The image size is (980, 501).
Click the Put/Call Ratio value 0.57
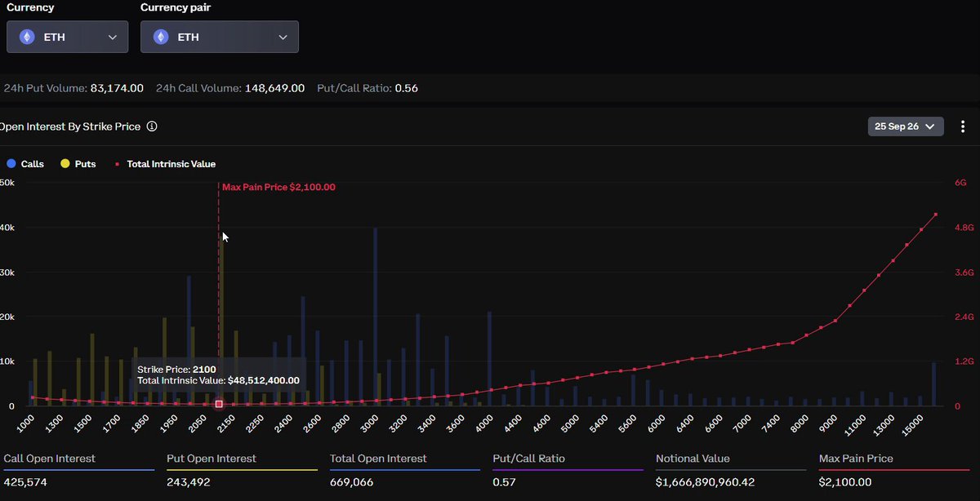tap(506, 482)
